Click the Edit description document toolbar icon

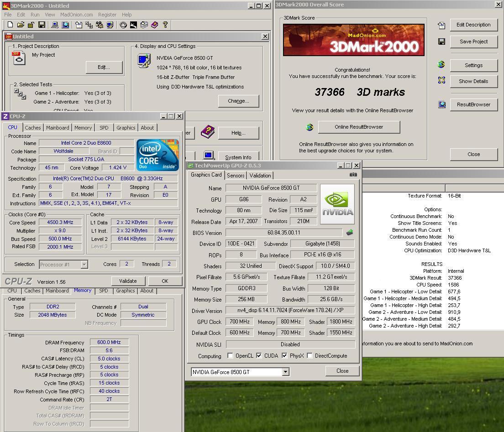tap(79, 25)
